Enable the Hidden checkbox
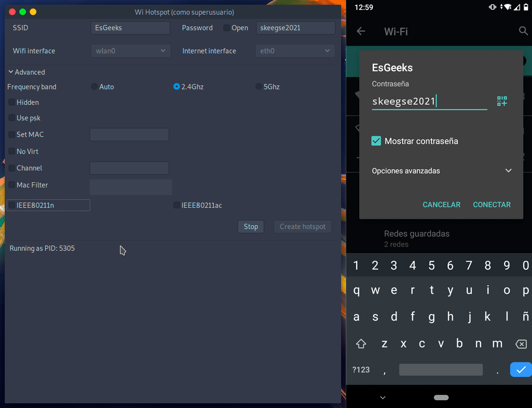532x408 pixels. pos(12,102)
